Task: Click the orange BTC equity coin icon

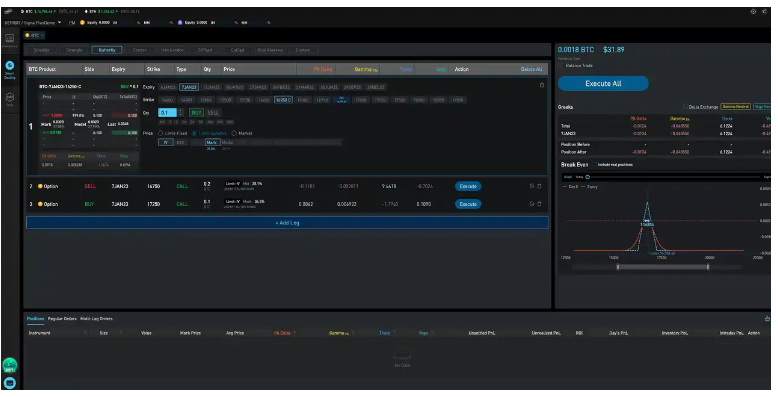Action: point(82,22)
